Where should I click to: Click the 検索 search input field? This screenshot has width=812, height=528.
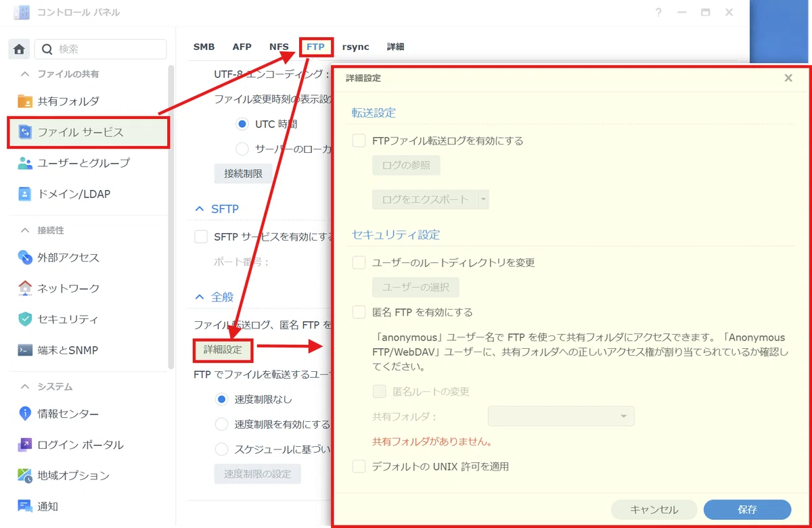(100, 49)
